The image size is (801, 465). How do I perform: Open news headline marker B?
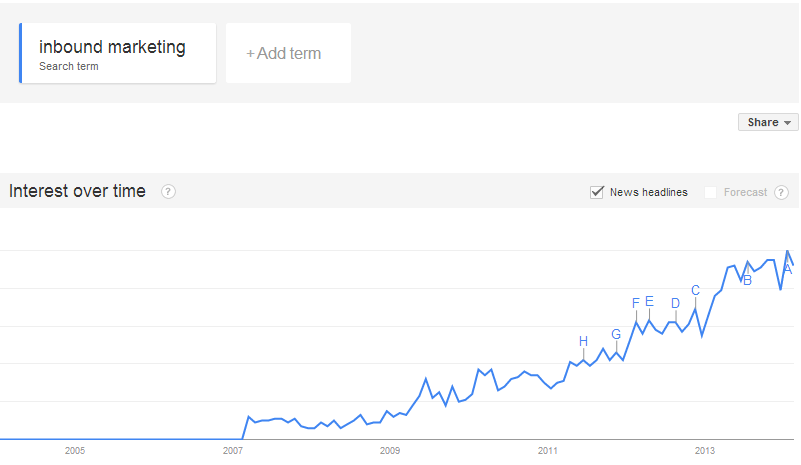click(x=747, y=280)
